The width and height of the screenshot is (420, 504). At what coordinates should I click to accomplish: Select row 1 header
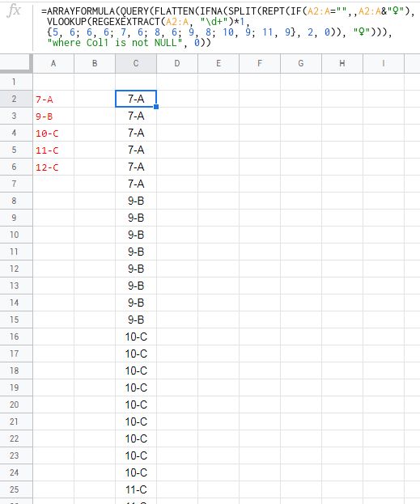16,82
